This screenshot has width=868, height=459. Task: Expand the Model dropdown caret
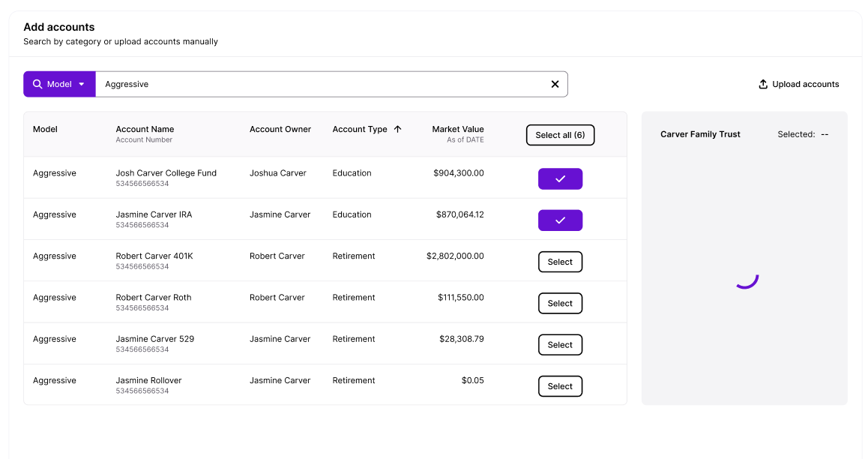(x=82, y=85)
